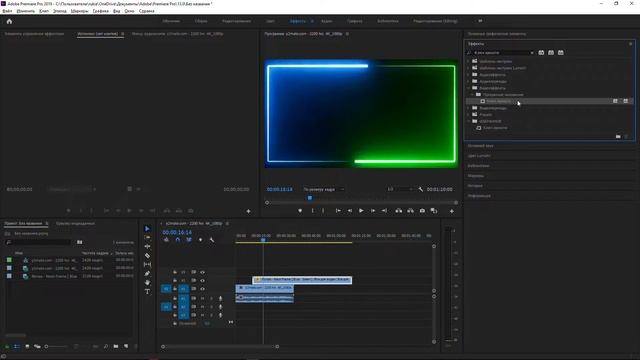Open the Цвет workspace
The image size is (640, 360).
click(270, 21)
